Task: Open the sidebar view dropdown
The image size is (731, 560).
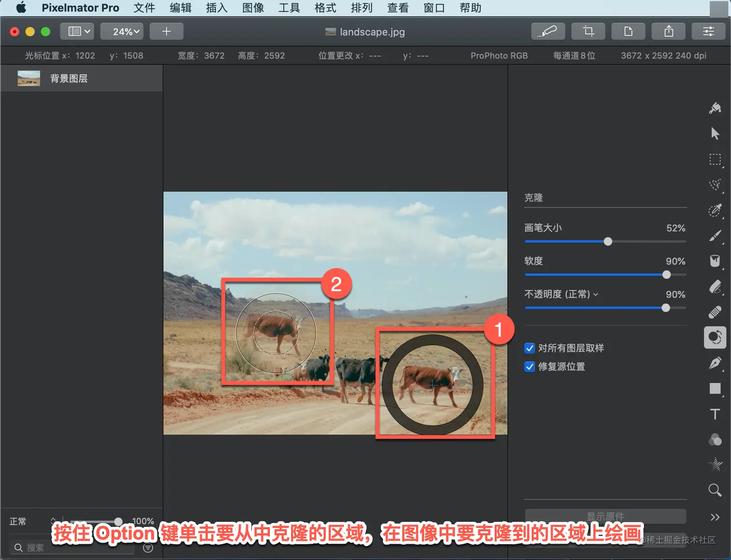Action: (x=77, y=31)
